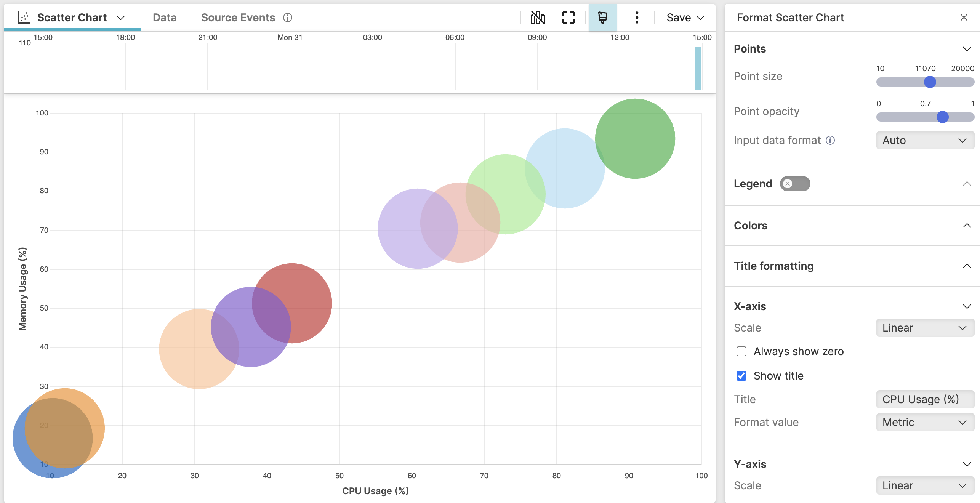Click the Memory Usage (%) axis title
The height and width of the screenshot is (503, 980).
tap(23, 289)
